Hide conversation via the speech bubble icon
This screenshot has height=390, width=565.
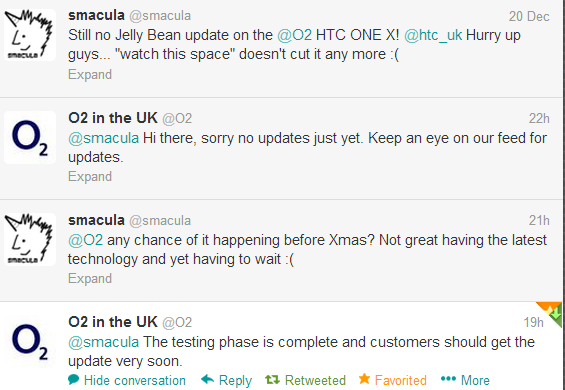tap(74, 379)
